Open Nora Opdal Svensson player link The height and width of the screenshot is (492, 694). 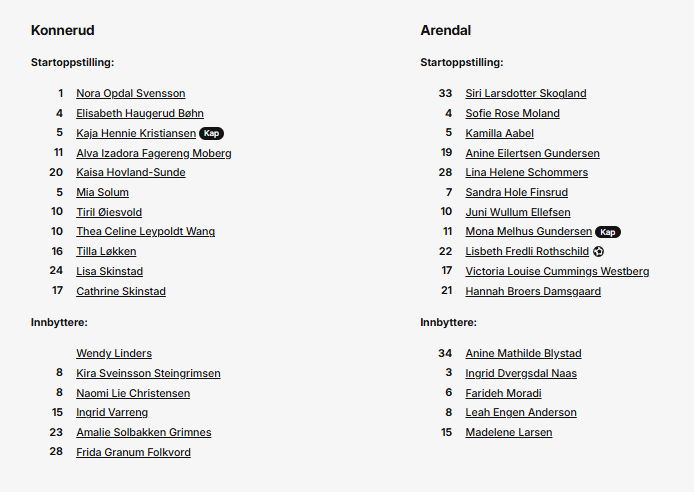point(131,93)
